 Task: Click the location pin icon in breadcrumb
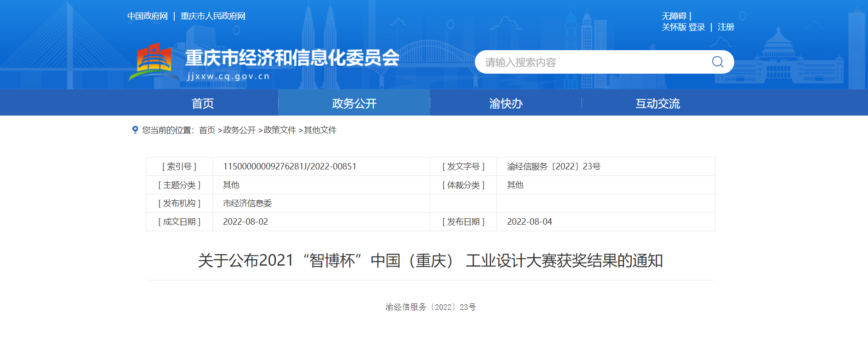coord(135,130)
